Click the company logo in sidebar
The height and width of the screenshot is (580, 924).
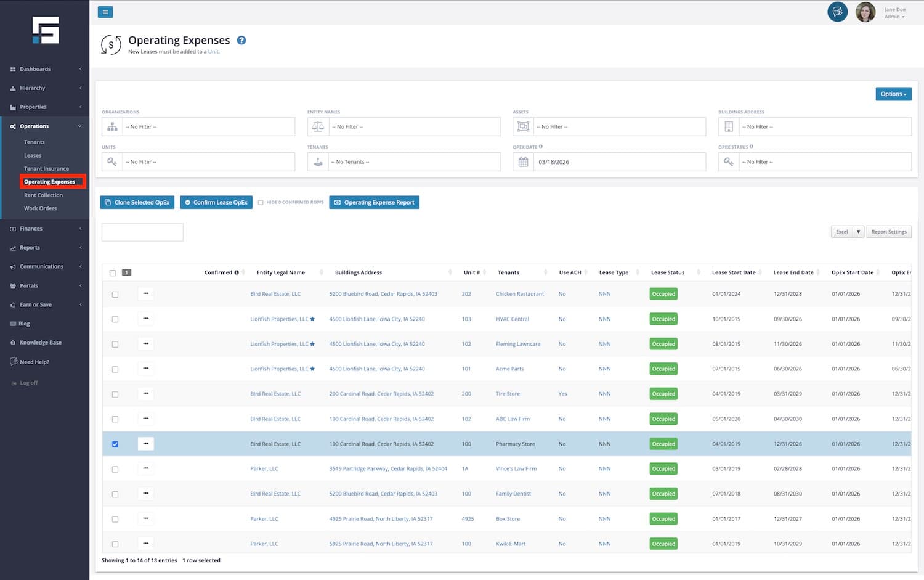point(46,30)
